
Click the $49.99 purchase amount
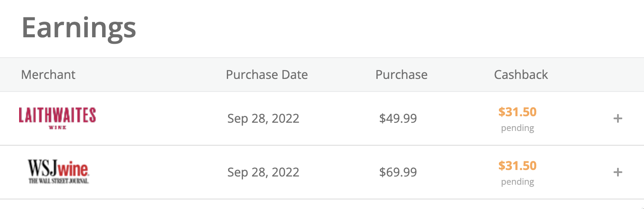[398, 118]
